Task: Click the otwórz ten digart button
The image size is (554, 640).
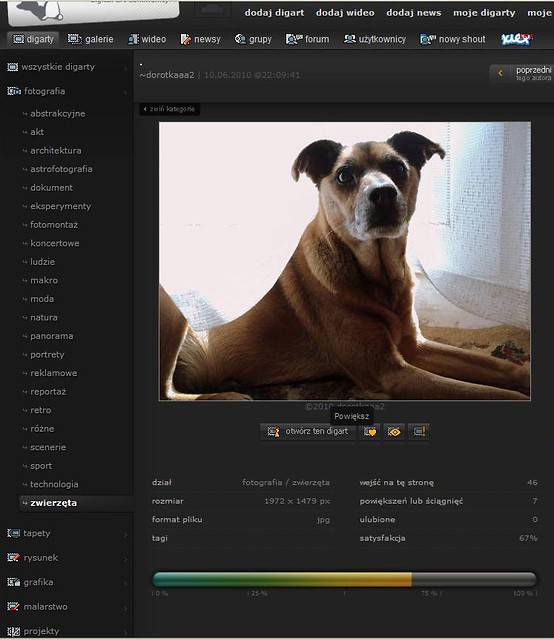Action: 308,431
